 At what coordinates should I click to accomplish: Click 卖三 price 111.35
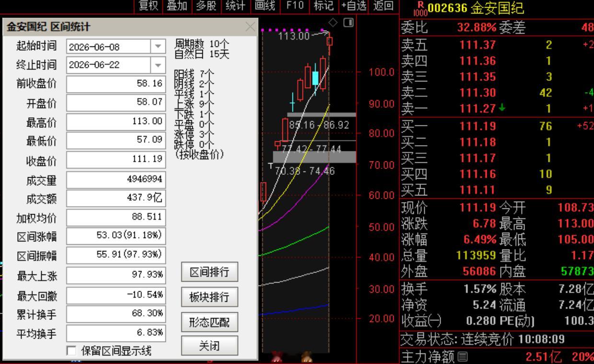(478, 77)
